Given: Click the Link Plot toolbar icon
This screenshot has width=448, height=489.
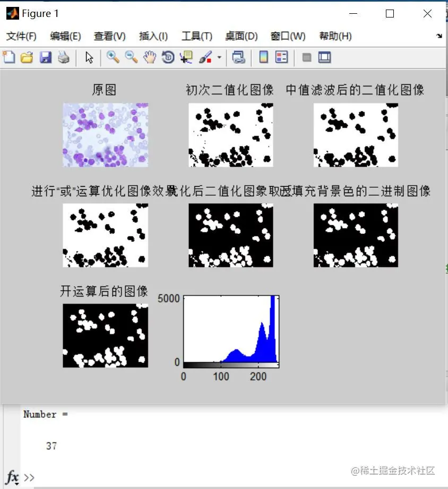Looking at the screenshot, I should coord(239,57).
